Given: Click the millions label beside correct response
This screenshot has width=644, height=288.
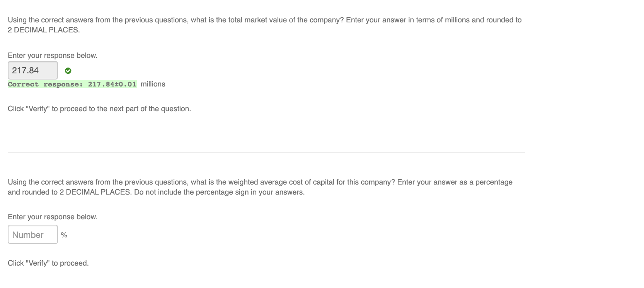Looking at the screenshot, I should (x=153, y=84).
